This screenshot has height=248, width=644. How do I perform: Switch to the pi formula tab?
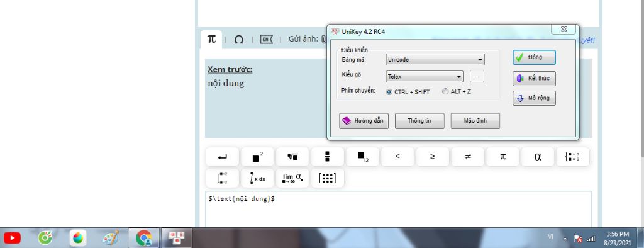(211, 40)
